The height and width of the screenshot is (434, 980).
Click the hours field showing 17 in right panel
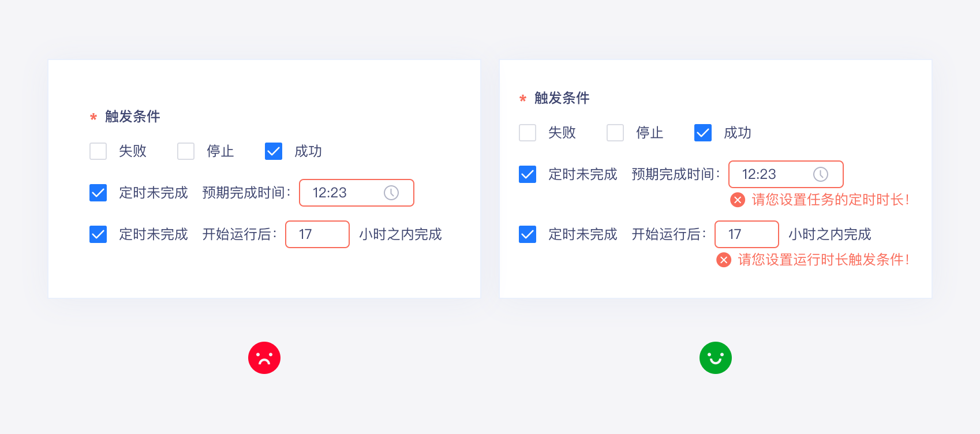[x=747, y=234]
